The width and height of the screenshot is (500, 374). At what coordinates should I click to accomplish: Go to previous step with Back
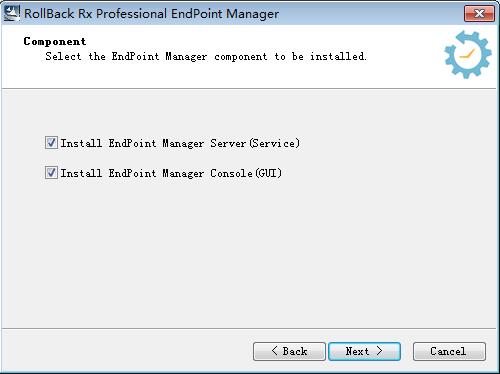pos(289,351)
